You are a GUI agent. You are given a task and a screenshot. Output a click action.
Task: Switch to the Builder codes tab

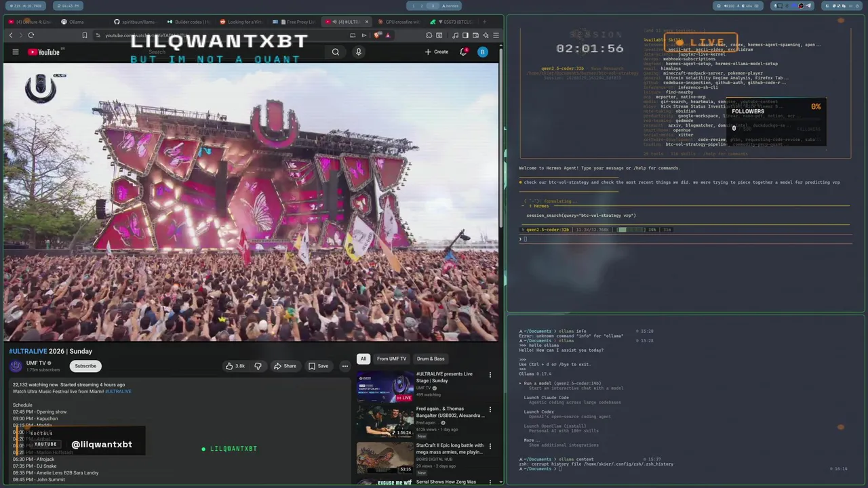pyautogui.click(x=188, y=22)
